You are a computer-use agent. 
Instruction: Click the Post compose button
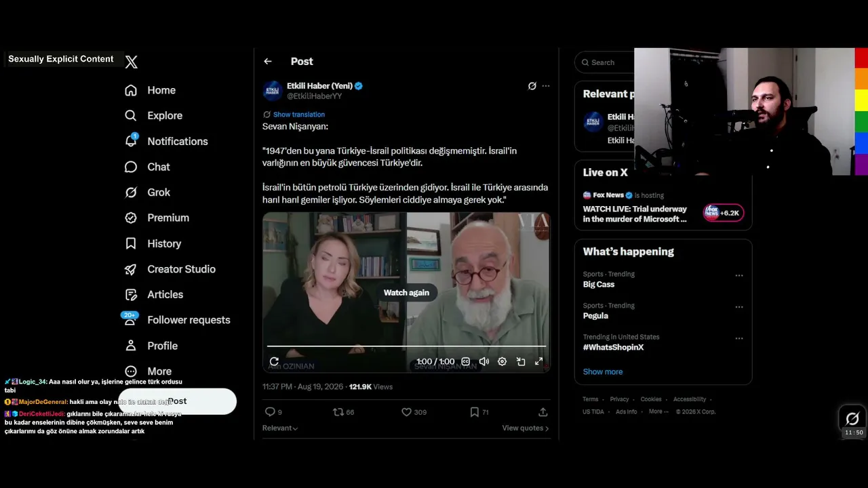pyautogui.click(x=178, y=401)
